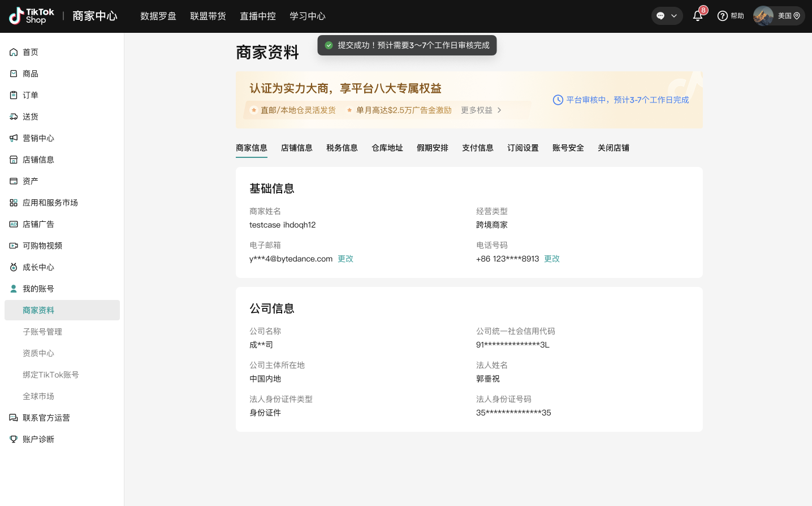The height and width of the screenshot is (506, 812).
Task: Open 数据罗盘 in top navigation
Action: tap(158, 16)
